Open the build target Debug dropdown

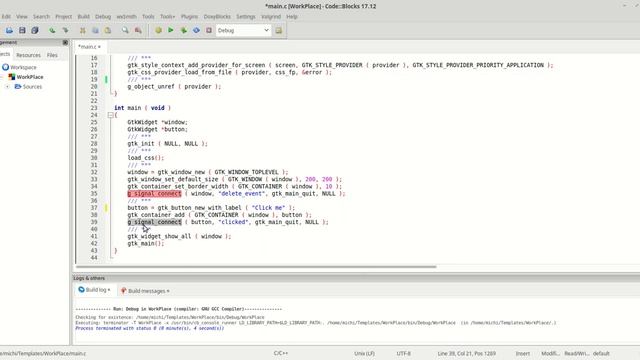pos(243,30)
